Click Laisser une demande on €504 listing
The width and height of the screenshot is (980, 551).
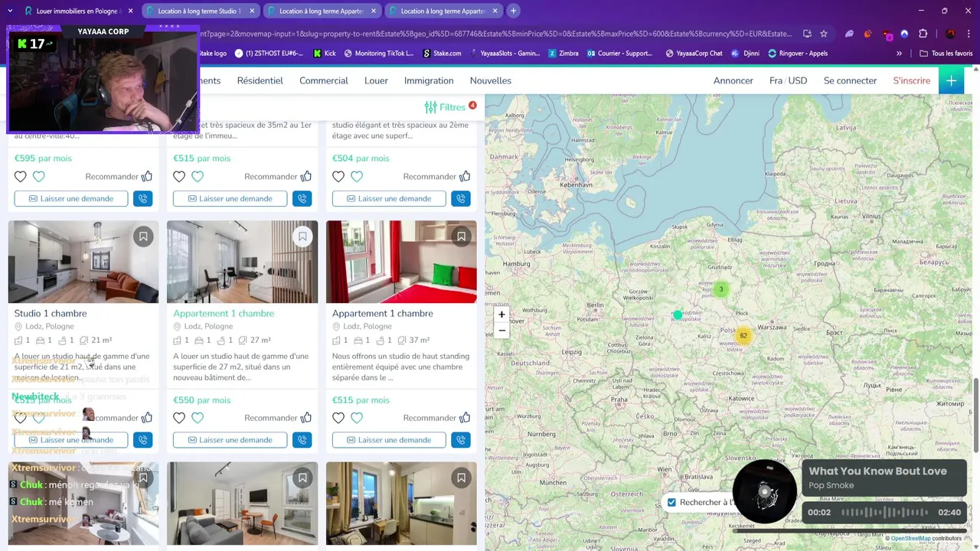pos(389,198)
